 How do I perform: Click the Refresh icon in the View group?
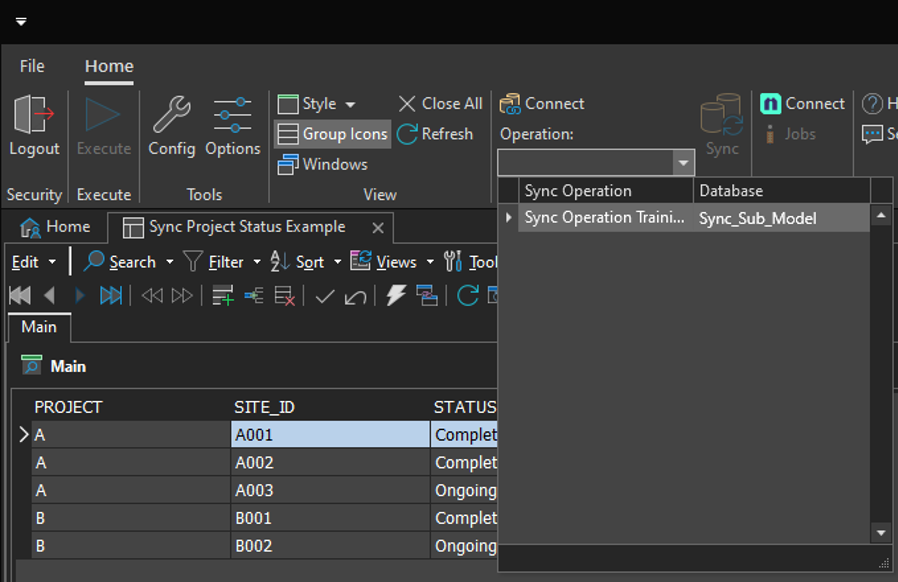pyautogui.click(x=408, y=134)
